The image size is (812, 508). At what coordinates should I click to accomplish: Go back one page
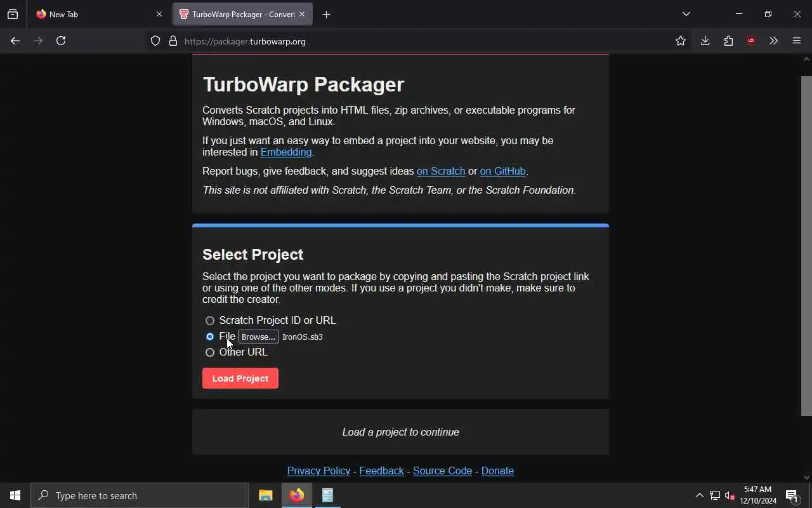[x=15, y=41]
